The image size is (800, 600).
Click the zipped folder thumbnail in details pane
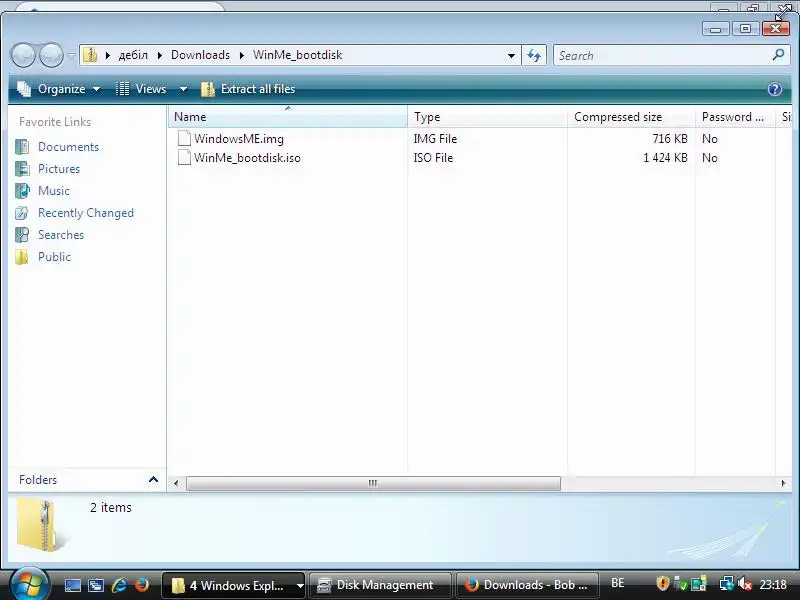(42, 526)
